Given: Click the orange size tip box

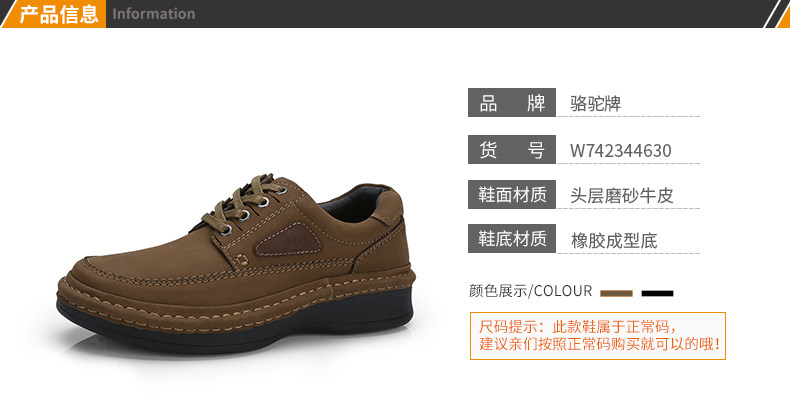Looking at the screenshot, I should coord(598,336).
